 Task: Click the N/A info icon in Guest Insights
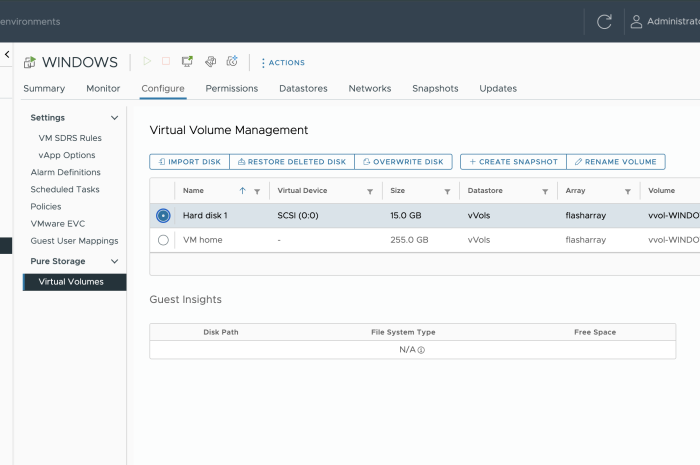pyautogui.click(x=421, y=350)
